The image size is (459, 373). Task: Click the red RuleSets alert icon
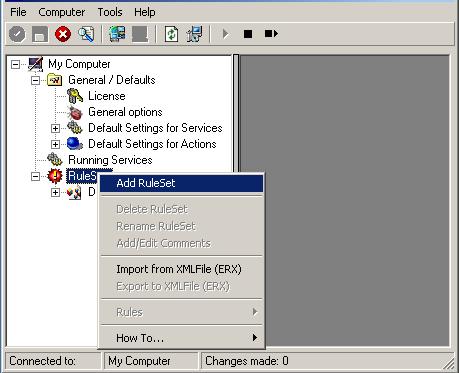click(55, 176)
